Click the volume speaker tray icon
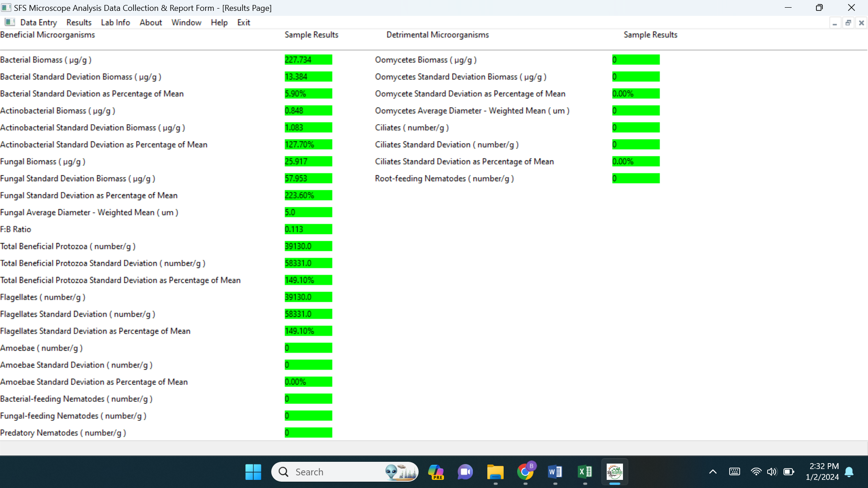868x488 pixels. (x=772, y=472)
